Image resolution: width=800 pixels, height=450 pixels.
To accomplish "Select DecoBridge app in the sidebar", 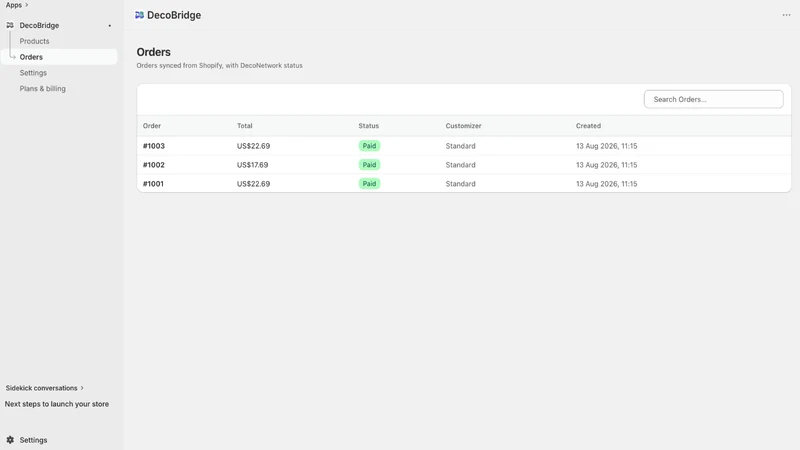I will (x=39, y=26).
